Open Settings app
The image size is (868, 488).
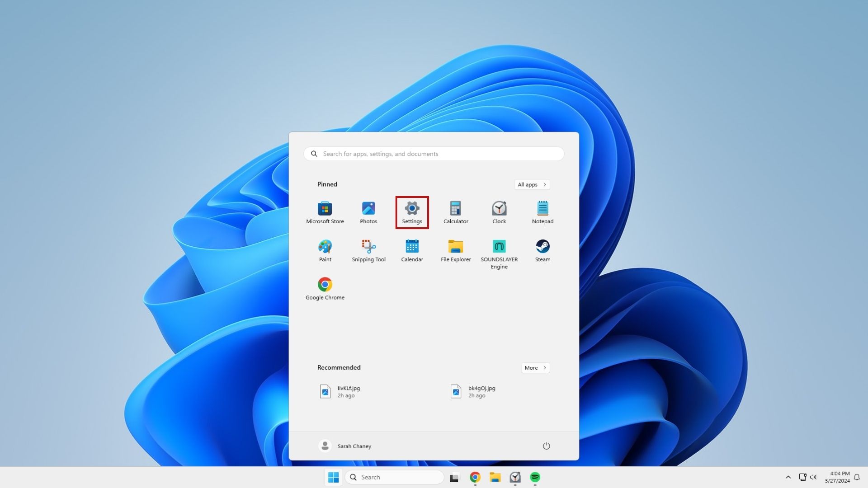tap(412, 212)
